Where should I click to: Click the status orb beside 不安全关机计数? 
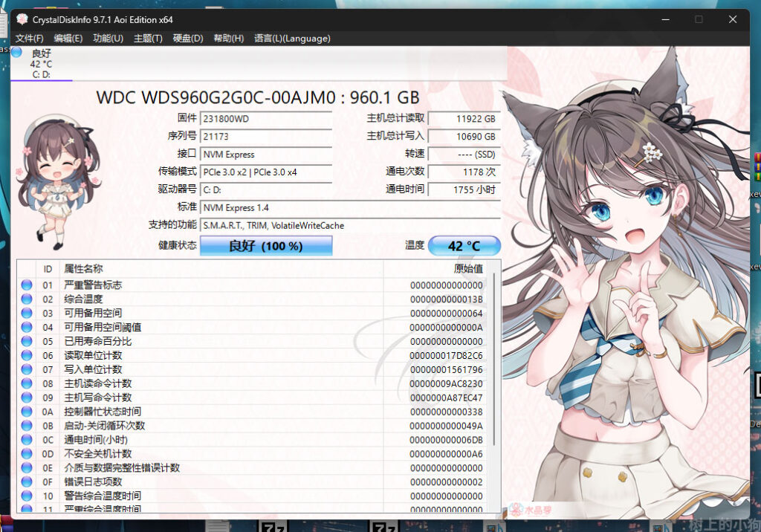pos(27,454)
